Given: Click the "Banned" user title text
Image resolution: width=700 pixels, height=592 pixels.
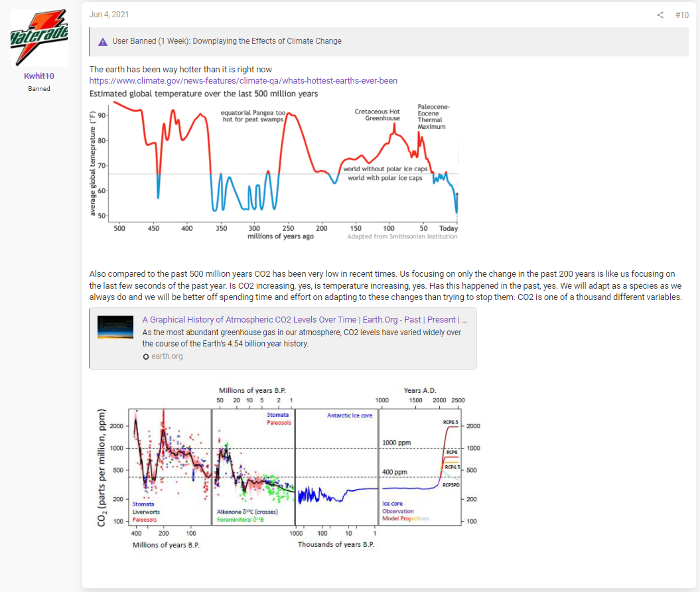Looking at the screenshot, I should point(39,89).
